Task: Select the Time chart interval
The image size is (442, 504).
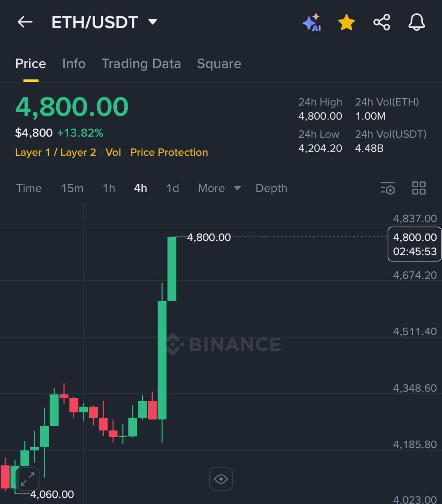Action: pos(29,188)
